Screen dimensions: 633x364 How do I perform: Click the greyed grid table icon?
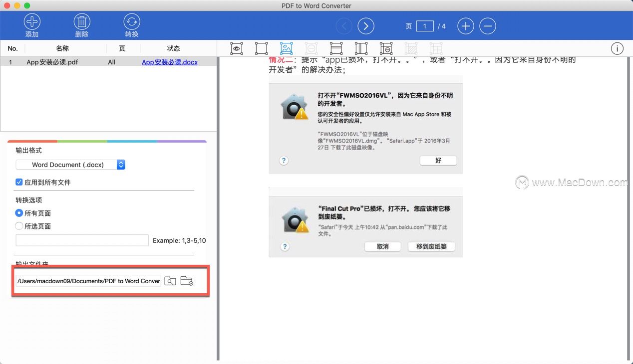436,48
